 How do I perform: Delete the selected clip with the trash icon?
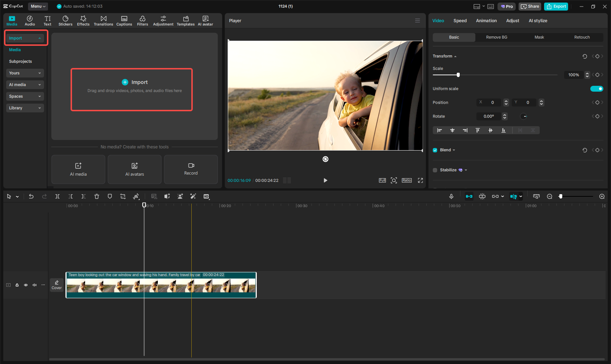click(96, 196)
